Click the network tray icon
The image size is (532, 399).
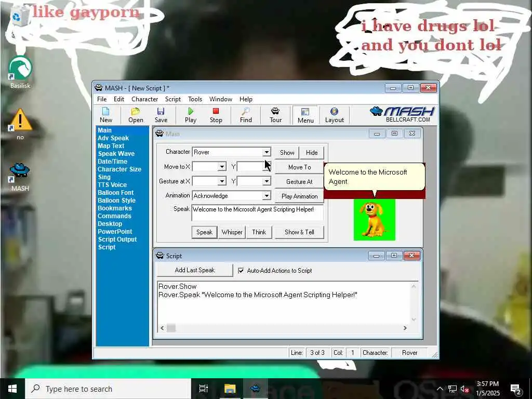click(x=452, y=389)
